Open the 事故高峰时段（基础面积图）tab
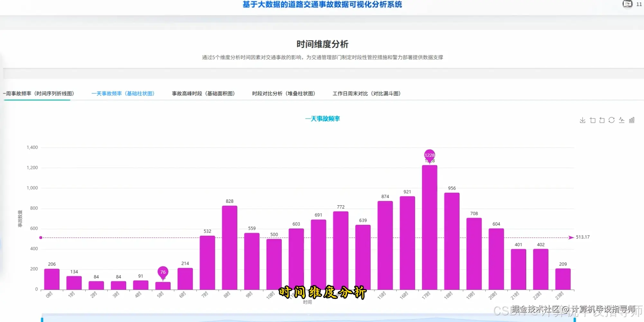Screen dimensions: 644x322 (x=203, y=94)
